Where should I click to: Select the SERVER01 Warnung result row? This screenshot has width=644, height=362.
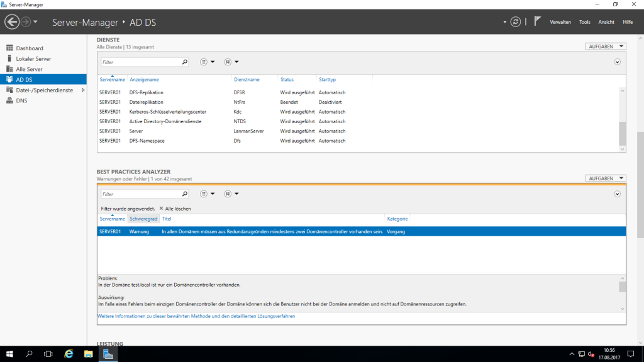pyautogui.click(x=362, y=231)
